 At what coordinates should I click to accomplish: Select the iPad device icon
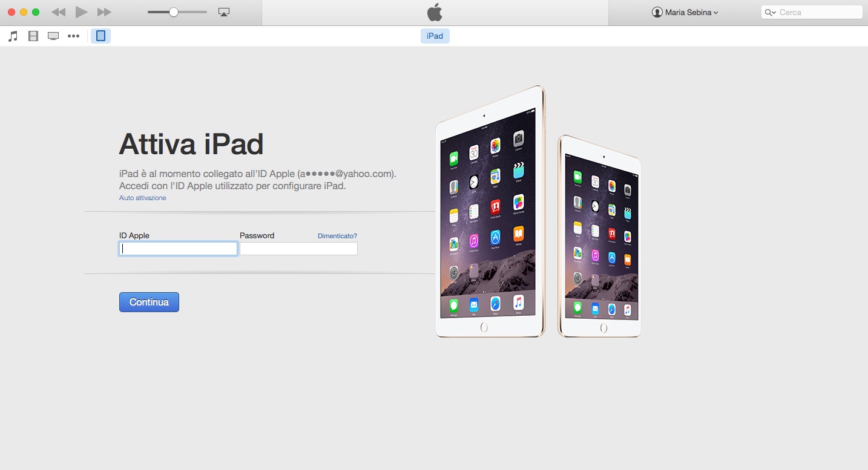click(101, 36)
